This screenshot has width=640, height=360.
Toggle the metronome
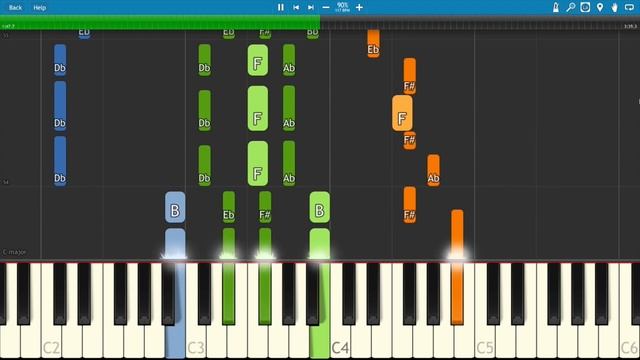coord(556,7)
